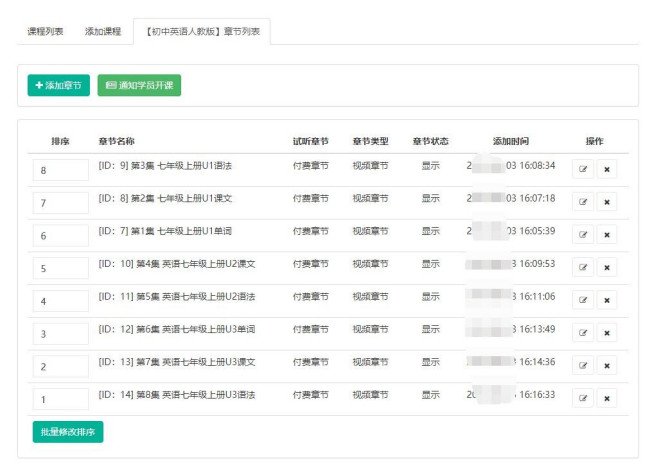Delete chapter ID 12 第6集 row
This screenshot has height=464, width=650.
point(607,333)
